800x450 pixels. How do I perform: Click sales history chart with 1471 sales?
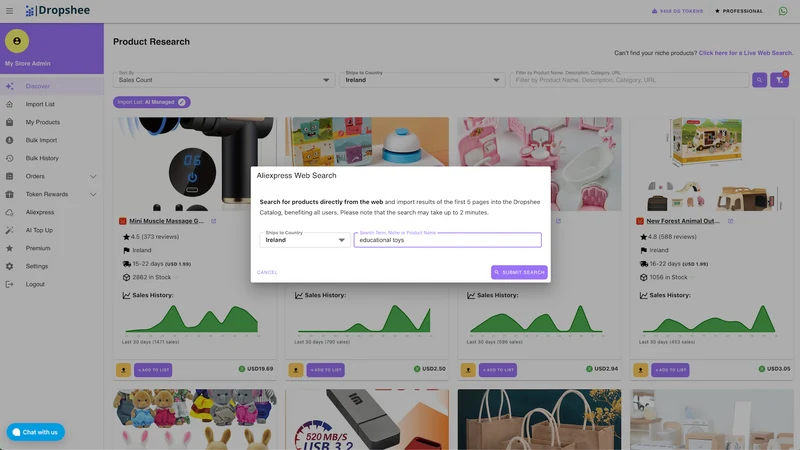[x=192, y=320]
